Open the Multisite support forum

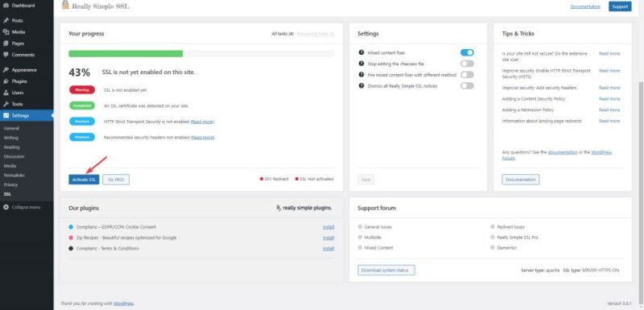coord(373,238)
